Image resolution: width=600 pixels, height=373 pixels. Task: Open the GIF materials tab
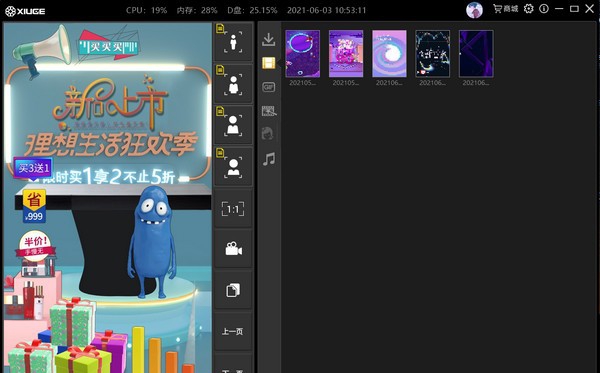click(x=269, y=87)
